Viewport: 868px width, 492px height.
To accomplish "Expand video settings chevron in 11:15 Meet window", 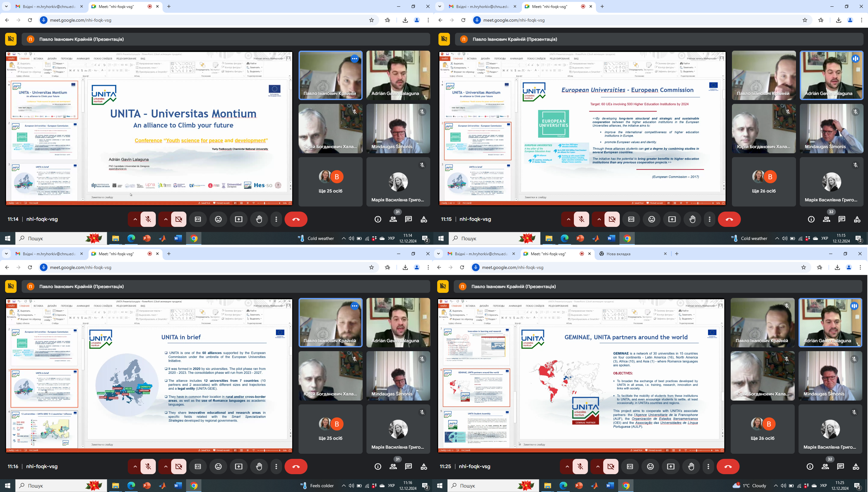I will [599, 219].
